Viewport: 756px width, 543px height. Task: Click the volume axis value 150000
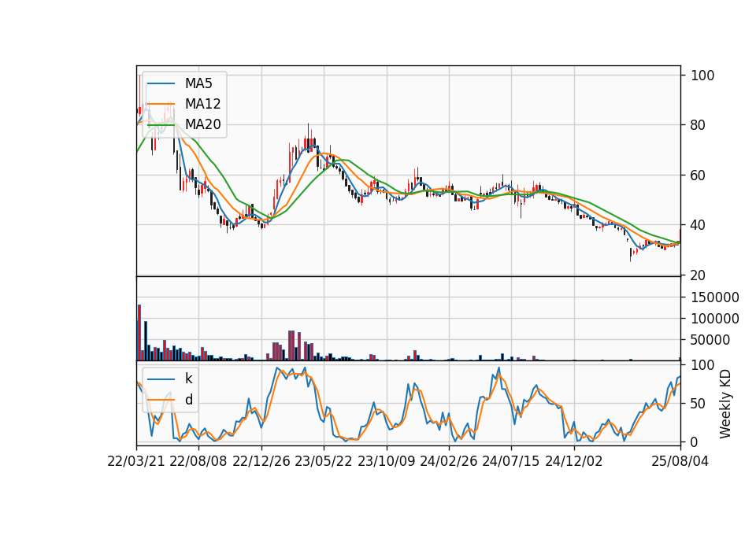[x=714, y=297]
